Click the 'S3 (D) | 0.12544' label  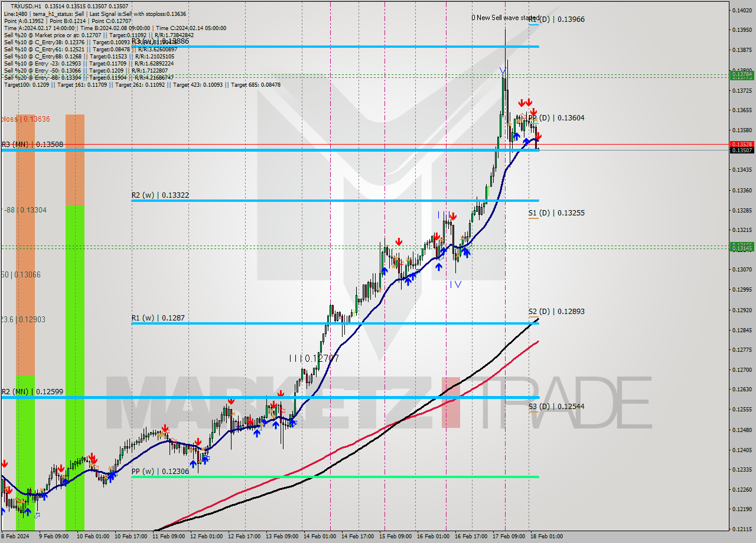pyautogui.click(x=556, y=406)
